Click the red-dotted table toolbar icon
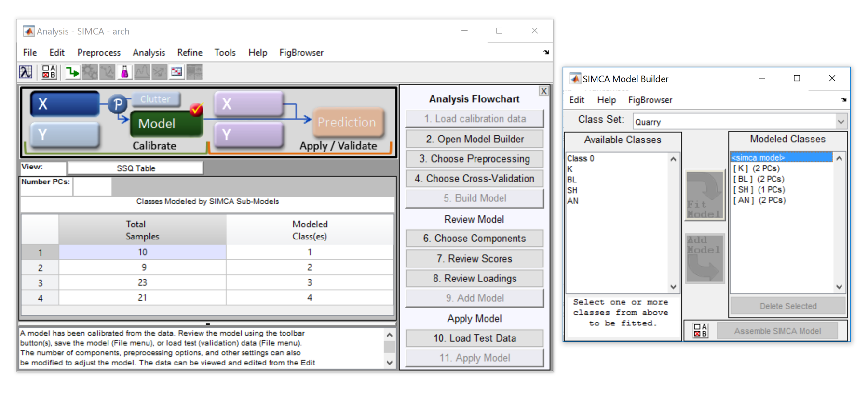 click(176, 72)
